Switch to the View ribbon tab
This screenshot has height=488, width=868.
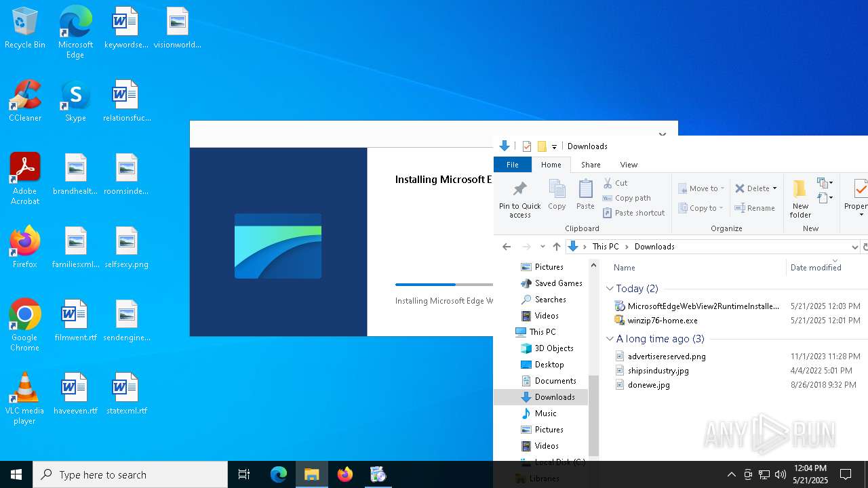629,165
